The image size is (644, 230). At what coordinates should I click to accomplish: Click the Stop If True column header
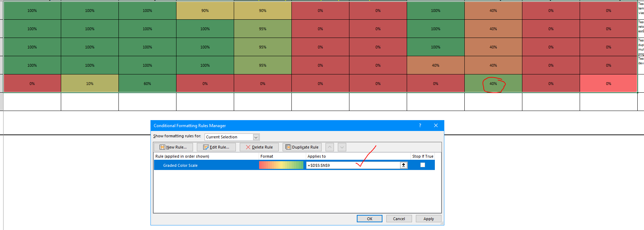coord(423,156)
